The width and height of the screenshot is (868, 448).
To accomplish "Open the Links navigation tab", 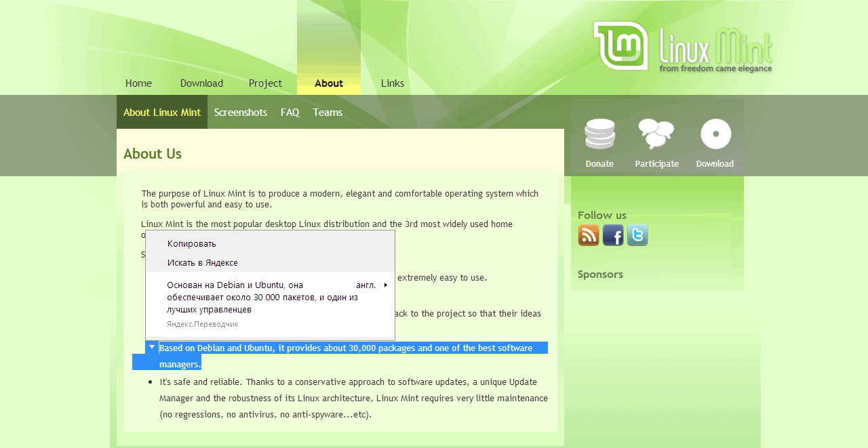I will 393,83.
